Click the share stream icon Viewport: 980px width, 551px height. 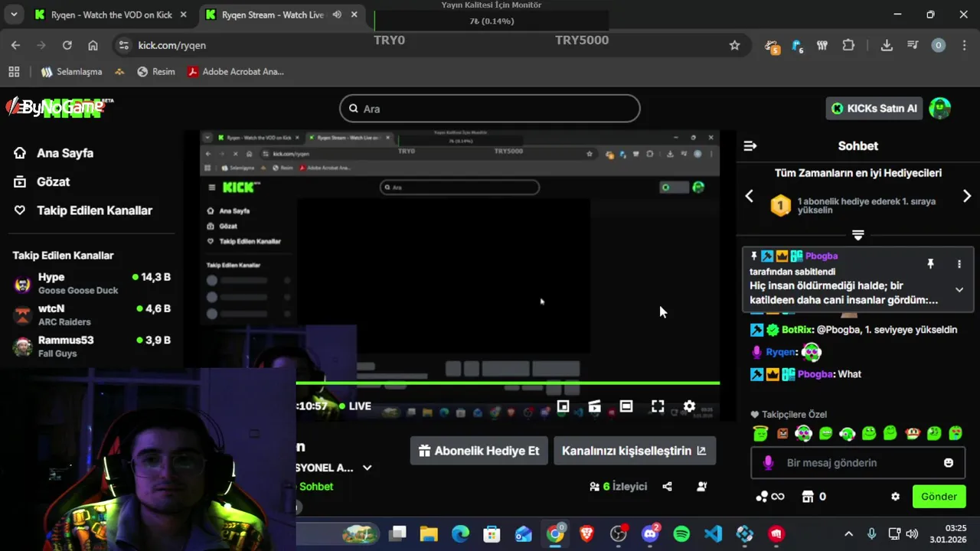667,486
